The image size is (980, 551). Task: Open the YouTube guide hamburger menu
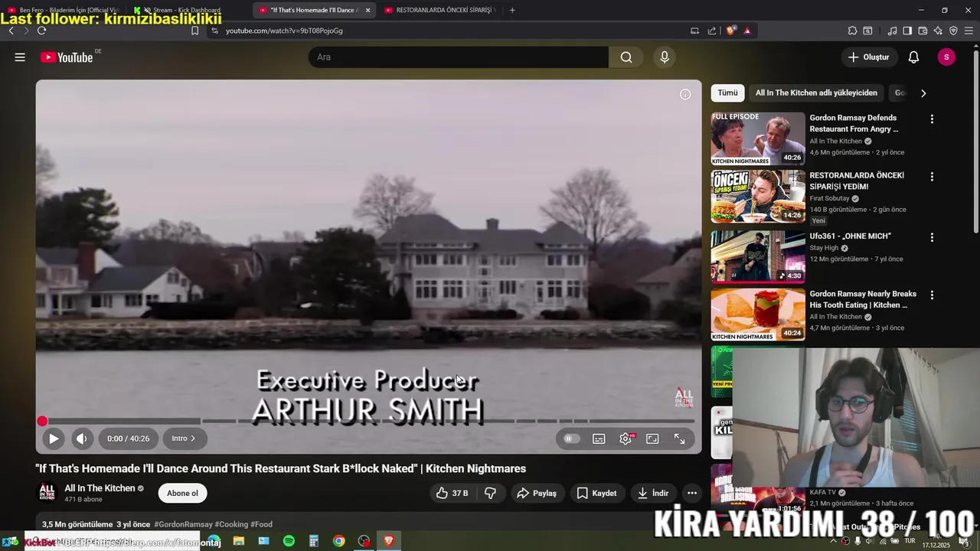tap(20, 57)
